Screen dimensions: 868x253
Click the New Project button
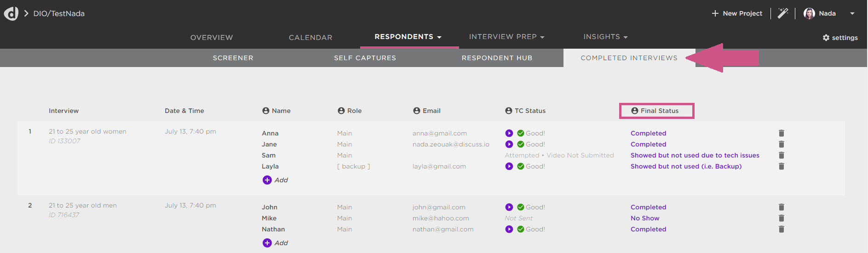pos(737,13)
